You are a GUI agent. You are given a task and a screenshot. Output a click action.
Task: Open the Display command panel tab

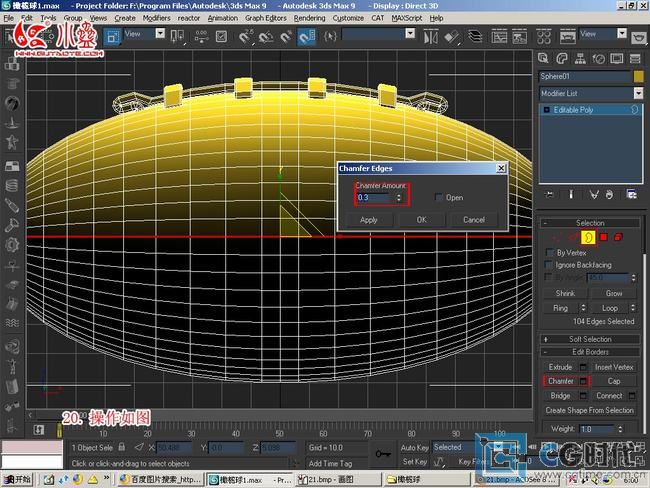pyautogui.click(x=616, y=58)
